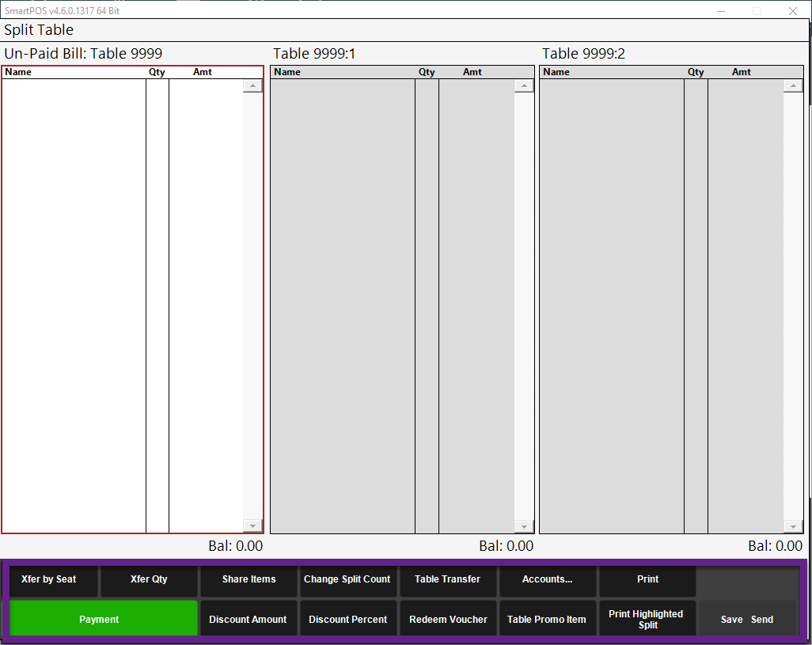Image resolution: width=812 pixels, height=645 pixels.
Task: Select the Xfer Qty button
Action: click(x=149, y=579)
